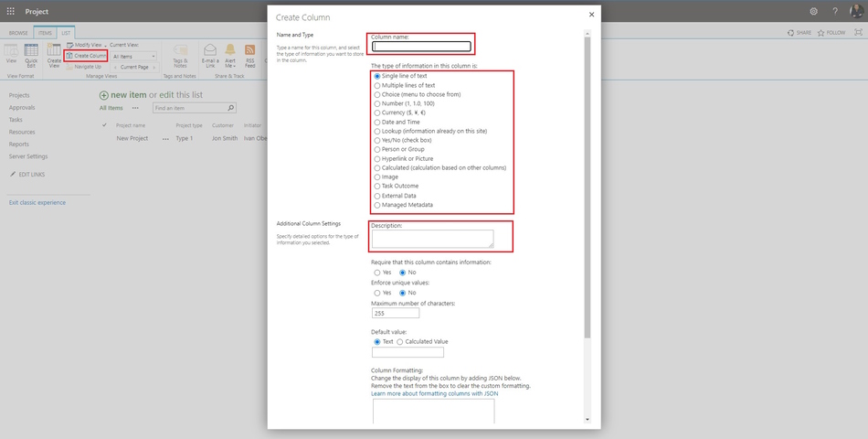Open New Project item ellipsis menu
The image size is (868, 439).
tap(165, 139)
